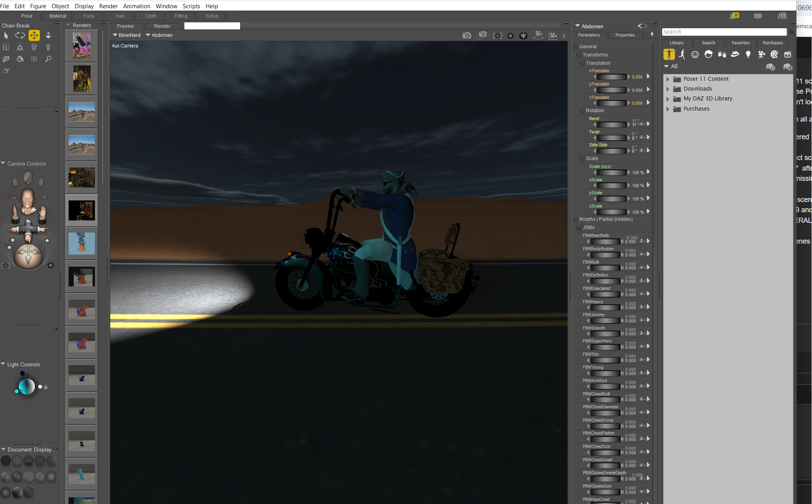Collapse the Morphs Partial Hidden group

point(576,220)
